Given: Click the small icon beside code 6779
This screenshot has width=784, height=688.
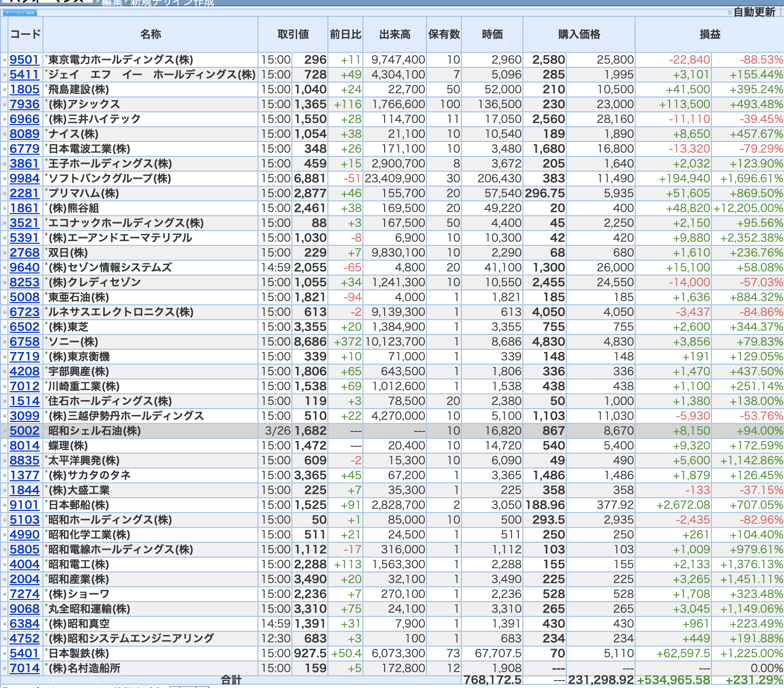Looking at the screenshot, I should [5, 149].
